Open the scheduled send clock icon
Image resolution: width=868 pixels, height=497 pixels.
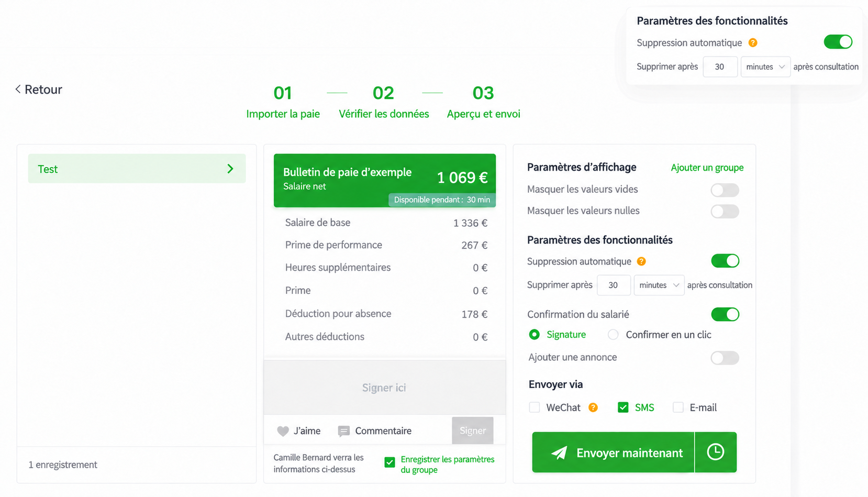tap(716, 452)
